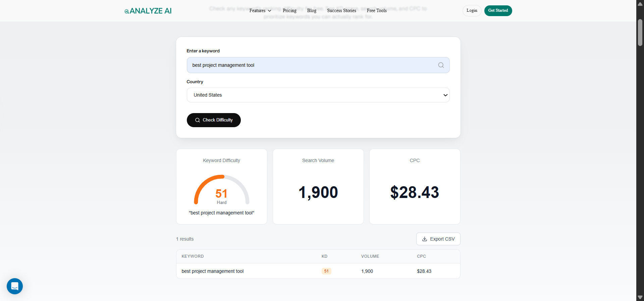Open the Country dropdown

[318, 95]
